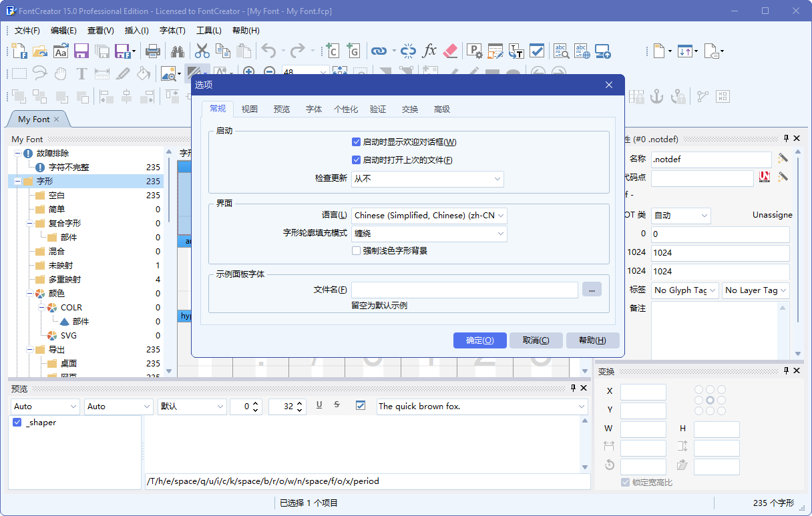This screenshot has height=516, width=812.
Task: Open the 工具 menu
Action: click(209, 30)
